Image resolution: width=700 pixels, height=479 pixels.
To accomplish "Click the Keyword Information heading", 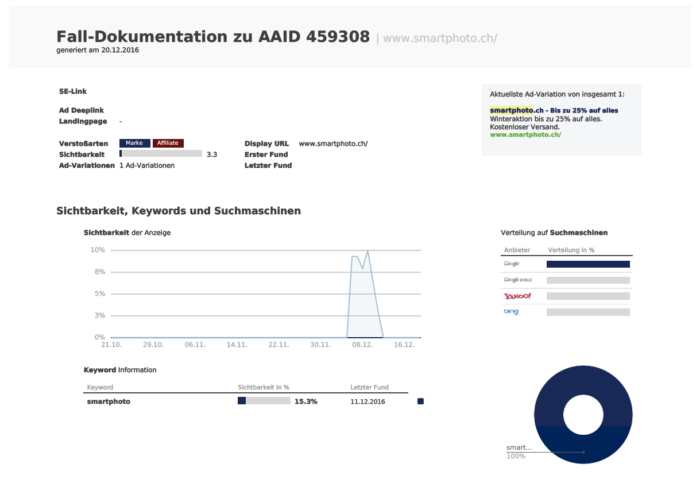I will pyautogui.click(x=120, y=370).
